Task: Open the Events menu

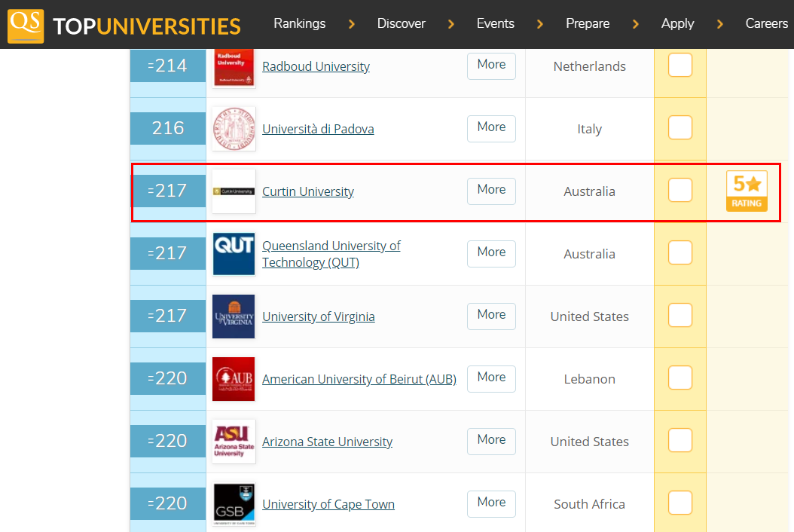Action: [495, 23]
